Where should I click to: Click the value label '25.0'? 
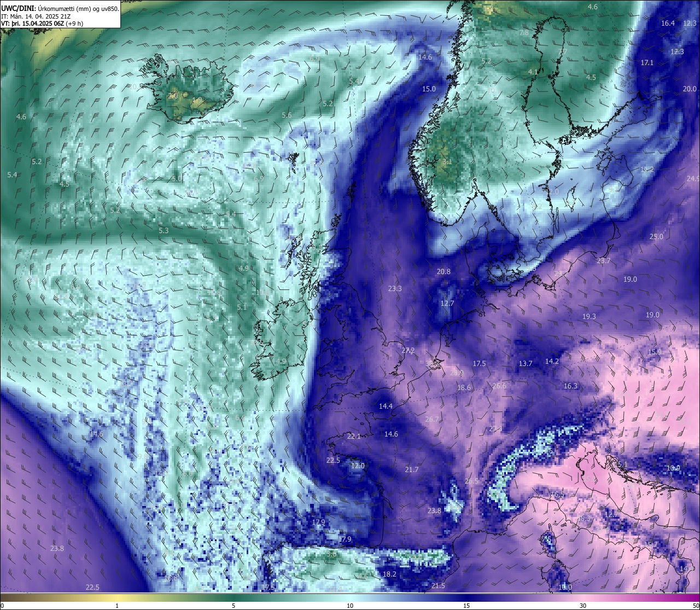point(656,236)
